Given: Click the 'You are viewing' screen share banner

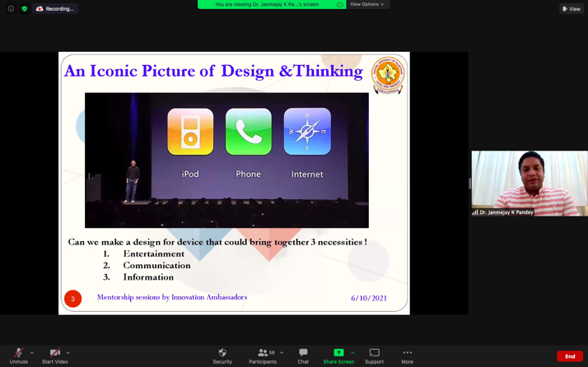Looking at the screenshot, I should 267,4.
